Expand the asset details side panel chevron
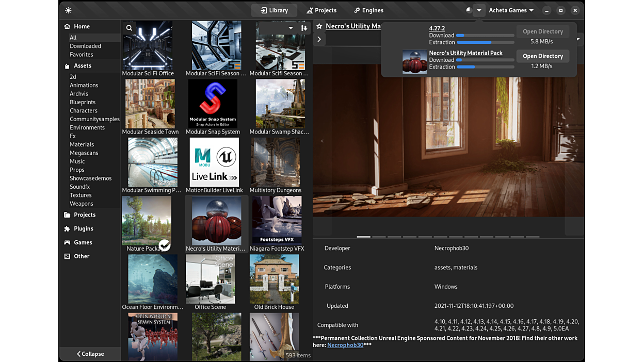Image resolution: width=644 pixels, height=362 pixels. (319, 38)
